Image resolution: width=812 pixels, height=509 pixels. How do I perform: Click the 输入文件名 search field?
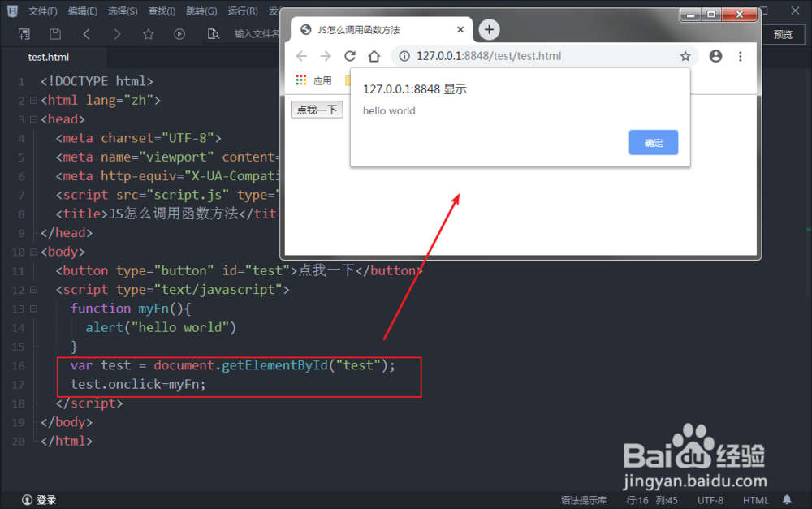[x=257, y=34]
